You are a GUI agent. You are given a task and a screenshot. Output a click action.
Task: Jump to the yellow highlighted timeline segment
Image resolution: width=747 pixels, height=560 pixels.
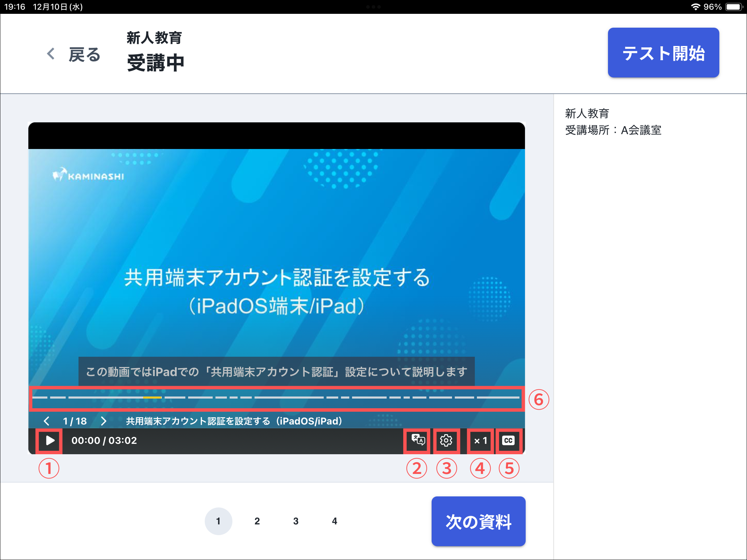152,398
